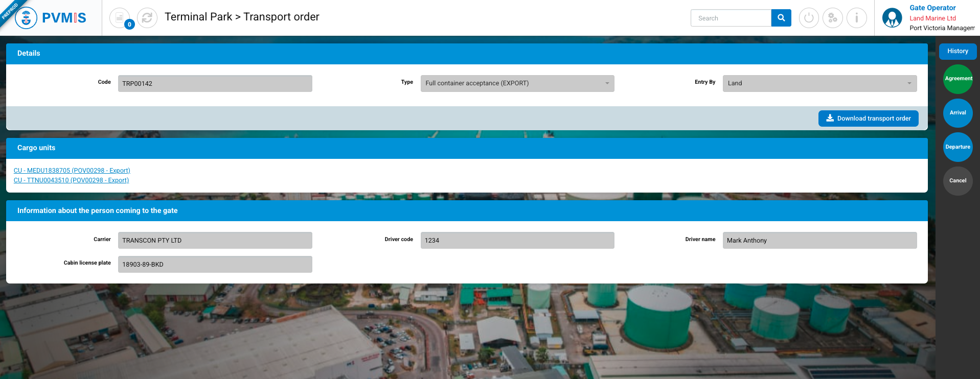Open cargo unit TTNU0043510 link
This screenshot has height=379, width=980.
(71, 180)
